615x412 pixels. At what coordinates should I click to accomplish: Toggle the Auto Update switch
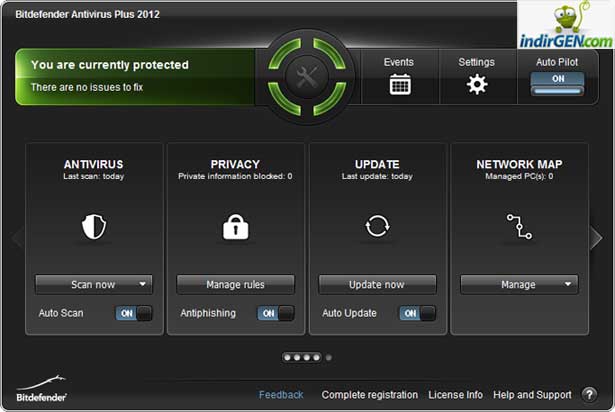point(417,313)
